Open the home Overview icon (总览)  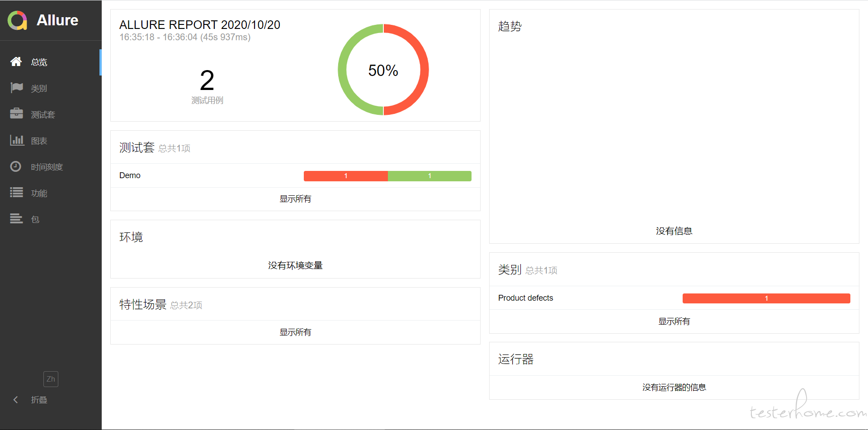point(16,61)
